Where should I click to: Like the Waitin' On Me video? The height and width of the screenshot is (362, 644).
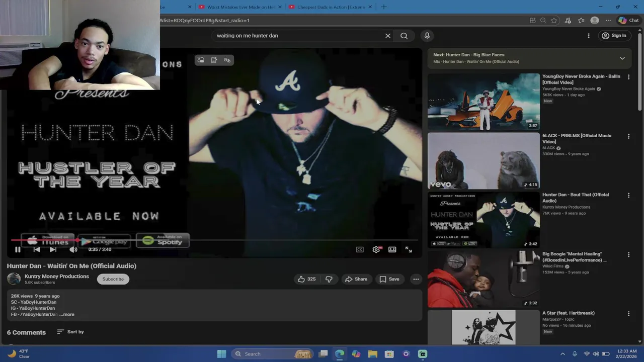coord(306,279)
